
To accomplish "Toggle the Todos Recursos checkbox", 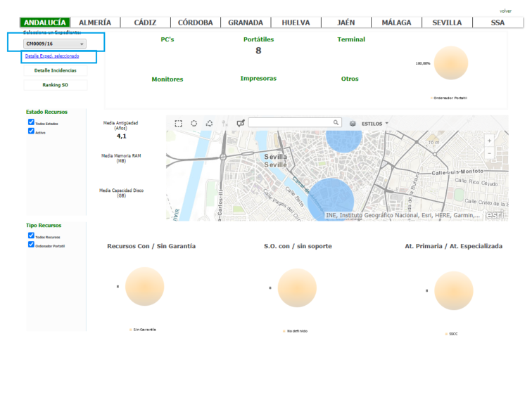I will (x=31, y=235).
